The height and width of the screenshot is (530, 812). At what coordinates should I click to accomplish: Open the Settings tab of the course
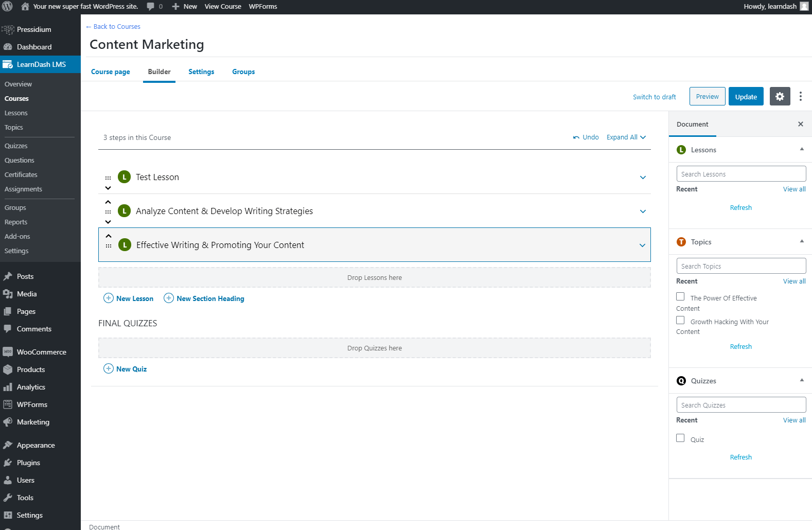[x=201, y=72]
